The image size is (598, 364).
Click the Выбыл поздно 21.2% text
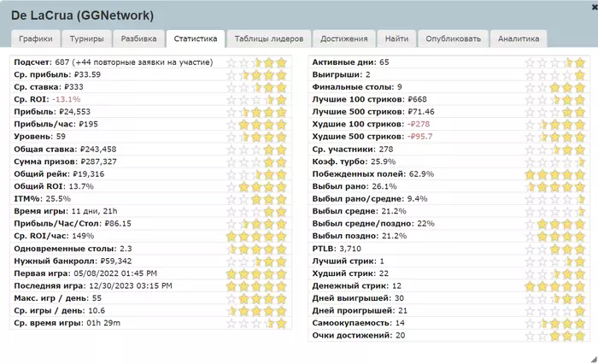(360, 236)
